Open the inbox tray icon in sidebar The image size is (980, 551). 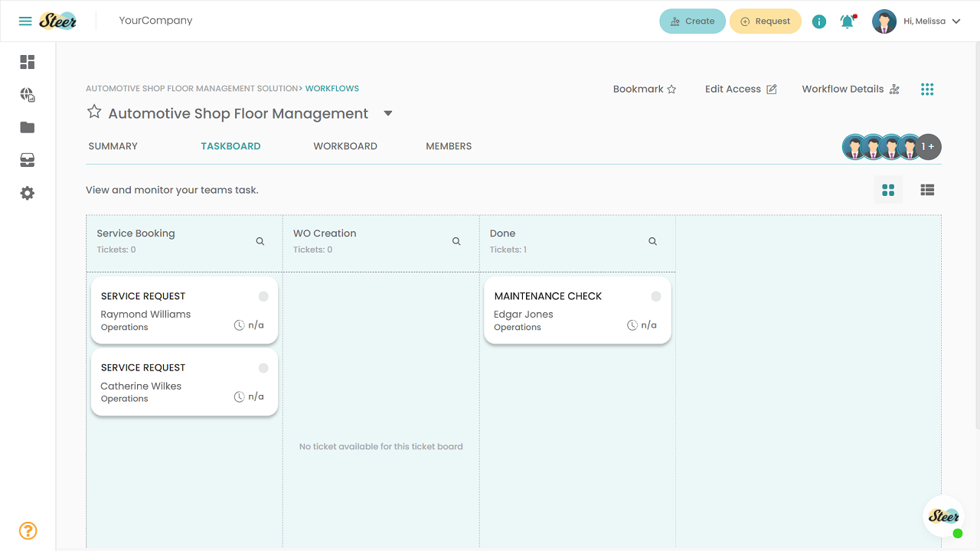[x=28, y=161]
